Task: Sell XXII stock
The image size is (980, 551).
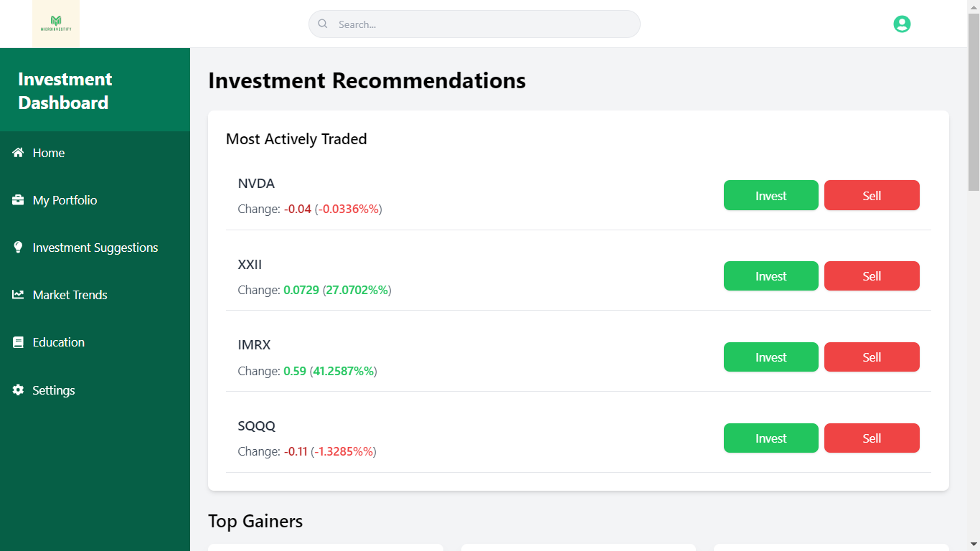Action: point(872,276)
